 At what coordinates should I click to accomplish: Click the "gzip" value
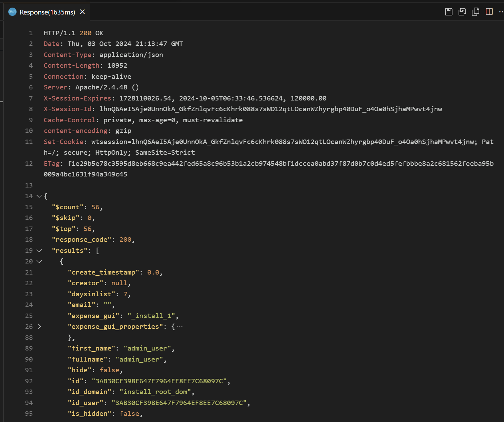coord(123,131)
